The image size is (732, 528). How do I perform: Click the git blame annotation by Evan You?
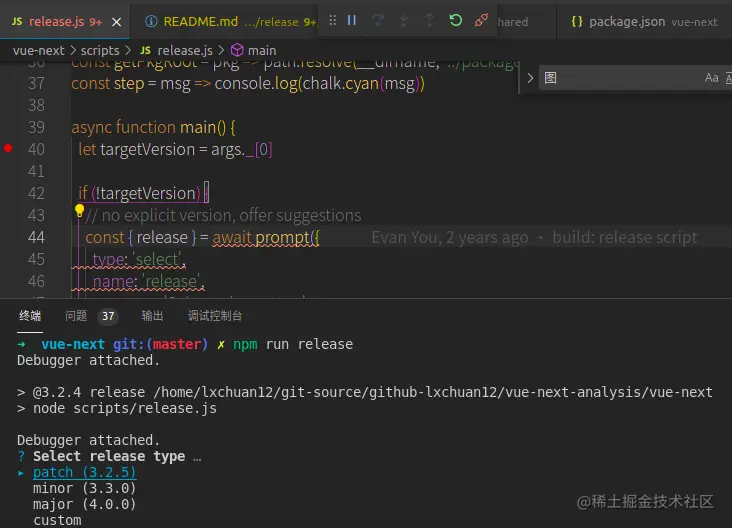click(x=534, y=237)
